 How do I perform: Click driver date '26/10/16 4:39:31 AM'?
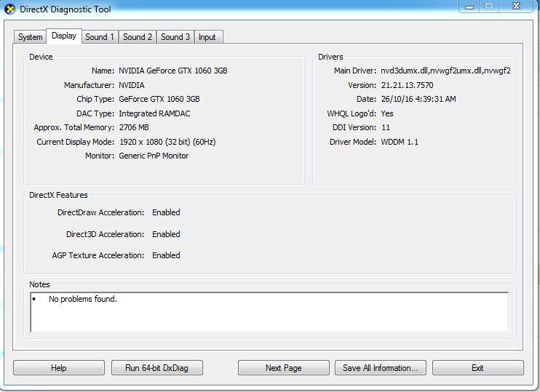point(418,99)
